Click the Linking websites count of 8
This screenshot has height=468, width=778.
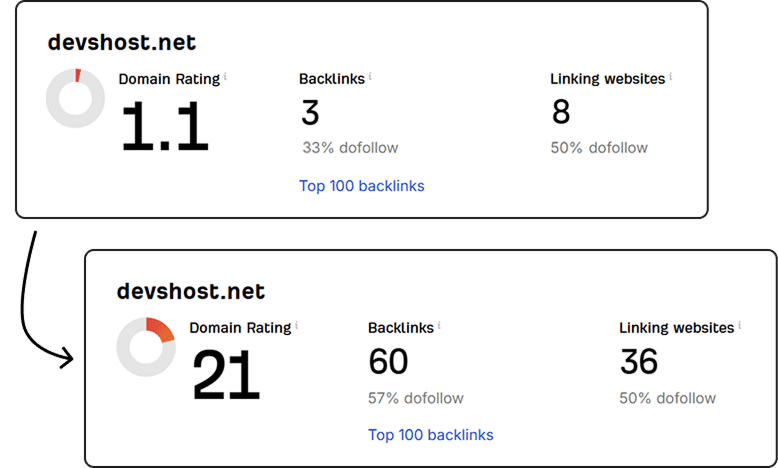tap(561, 113)
